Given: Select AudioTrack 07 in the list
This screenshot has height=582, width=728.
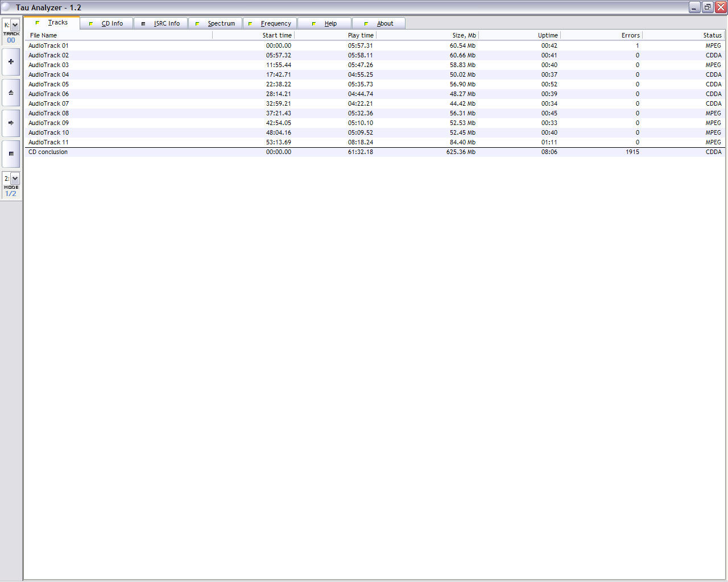Looking at the screenshot, I should coord(48,103).
